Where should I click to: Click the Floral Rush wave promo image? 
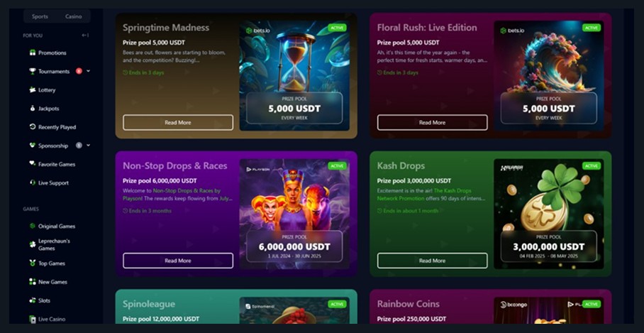[549, 76]
